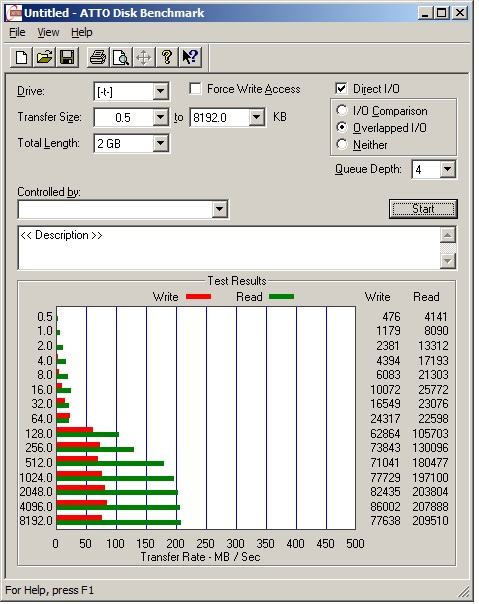479x604 pixels.
Task: Select the Overlapped I/O radio button
Action: coord(342,128)
